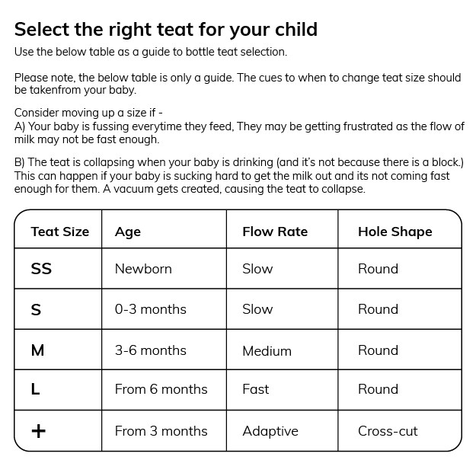Viewport: 476px width, 476px height.
Task: Click the 0-3 months age cell
Action: [x=150, y=309]
